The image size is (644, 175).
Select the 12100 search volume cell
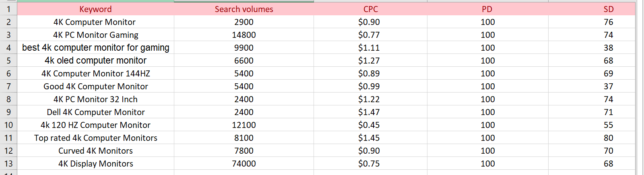click(x=244, y=125)
